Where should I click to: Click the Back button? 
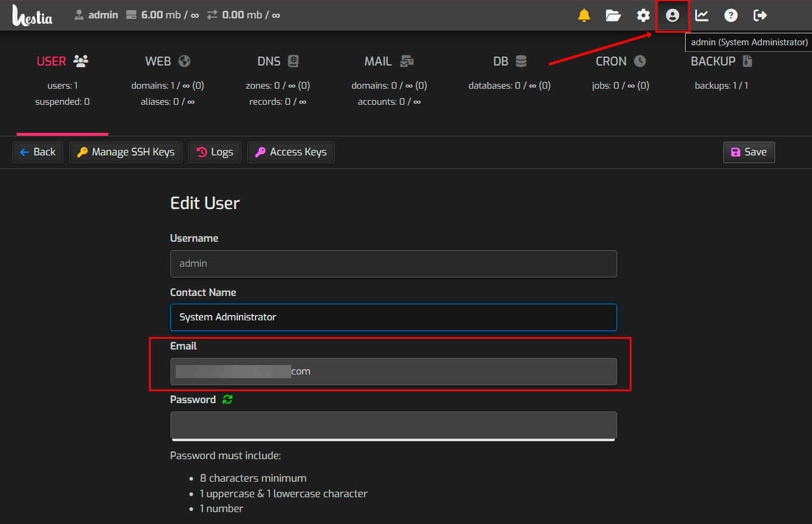click(x=38, y=152)
